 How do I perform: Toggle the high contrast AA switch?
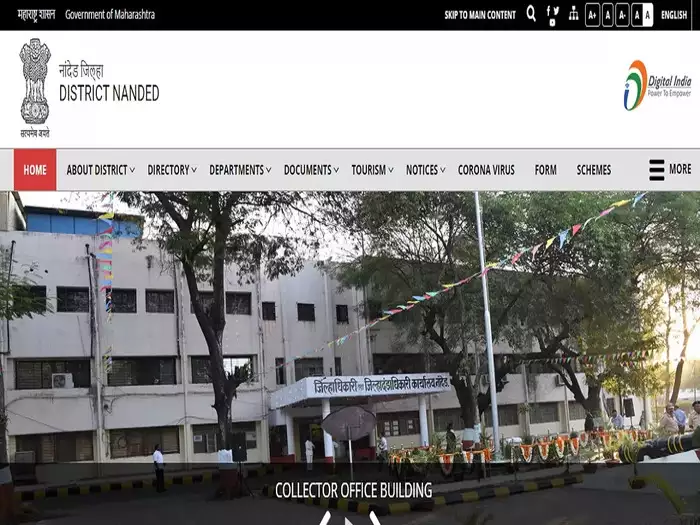coord(642,15)
